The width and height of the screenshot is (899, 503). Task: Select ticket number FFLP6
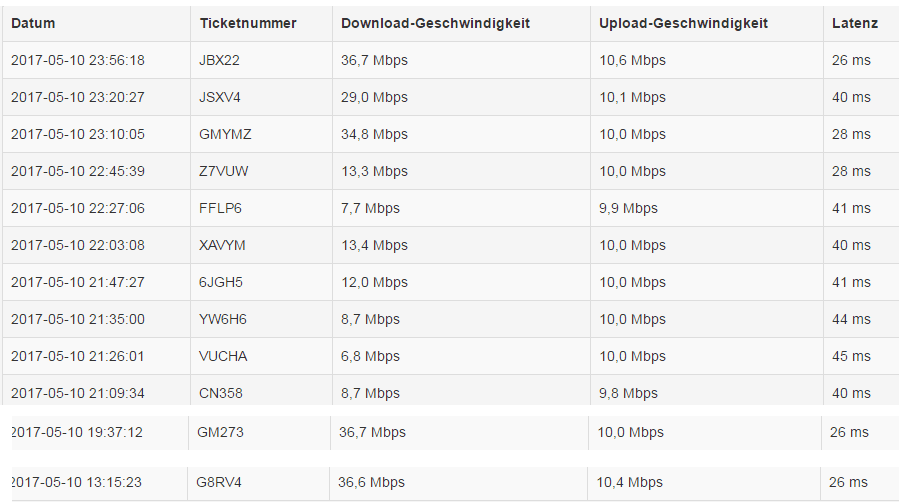pos(220,208)
